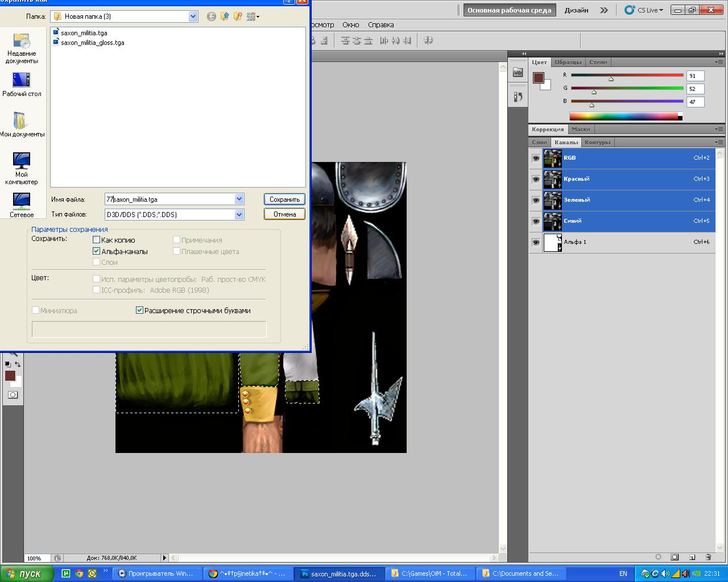This screenshot has width=728, height=582.
Task: Click the new channel icon at panel bottom
Action: tap(692, 557)
